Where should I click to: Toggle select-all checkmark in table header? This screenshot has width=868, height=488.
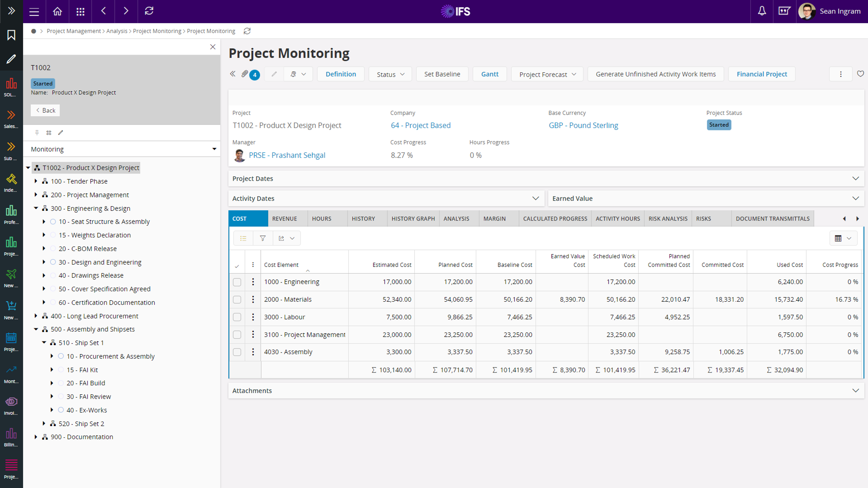point(237,266)
